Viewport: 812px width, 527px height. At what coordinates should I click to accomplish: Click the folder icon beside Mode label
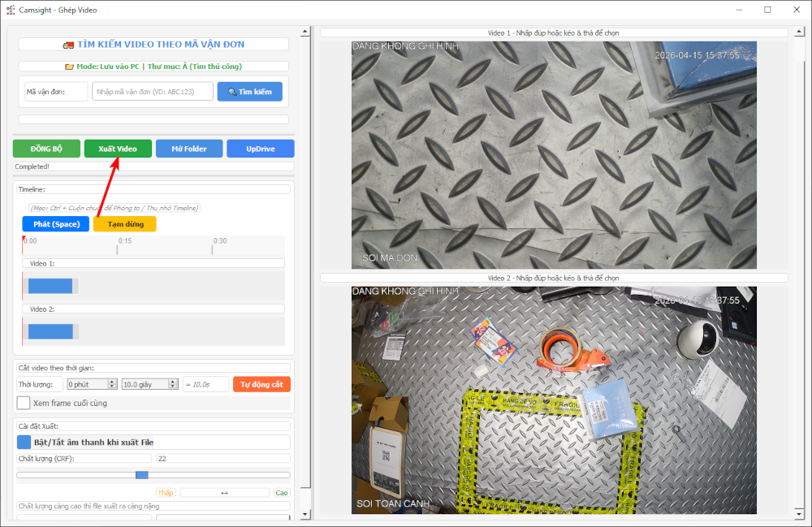tap(69, 67)
